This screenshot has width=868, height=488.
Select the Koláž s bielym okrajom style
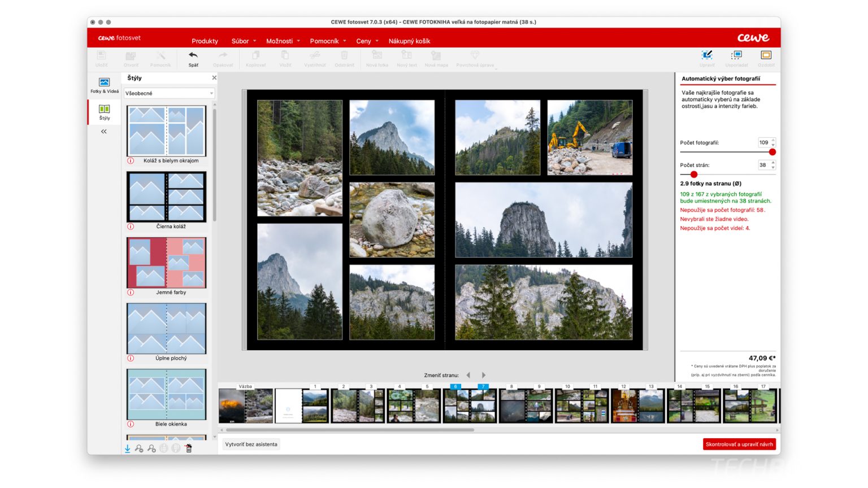click(166, 131)
